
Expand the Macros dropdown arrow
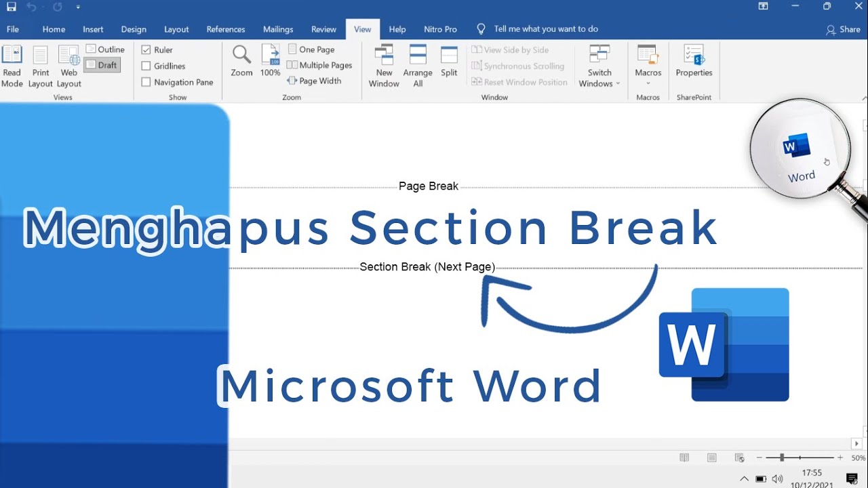pos(648,84)
